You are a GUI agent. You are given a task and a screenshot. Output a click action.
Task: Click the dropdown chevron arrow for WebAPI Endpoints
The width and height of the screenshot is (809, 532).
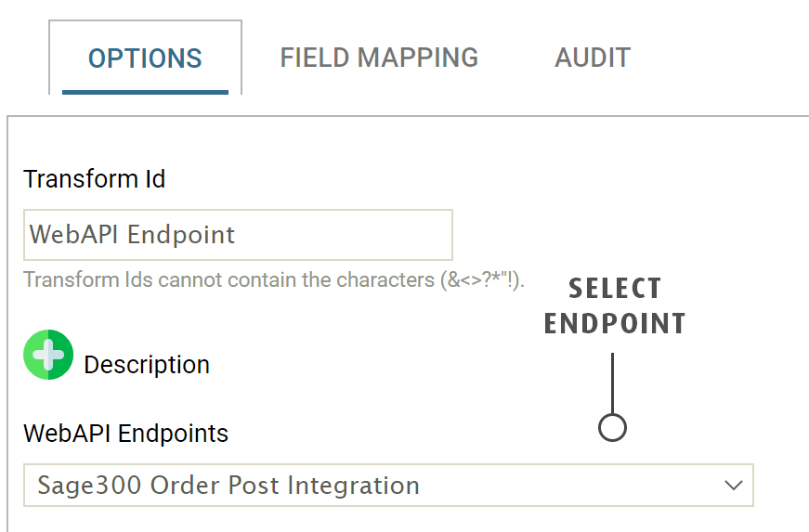[x=733, y=485]
